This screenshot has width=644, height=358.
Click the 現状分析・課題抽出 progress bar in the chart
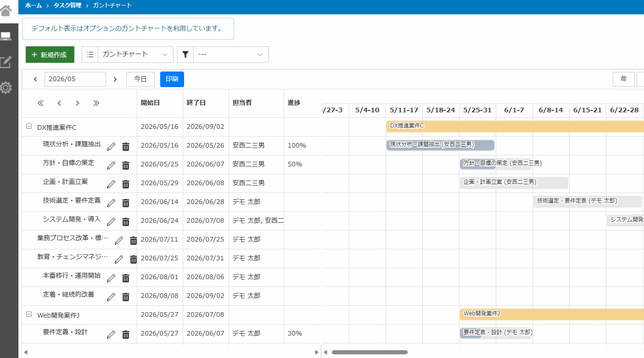[440, 145]
